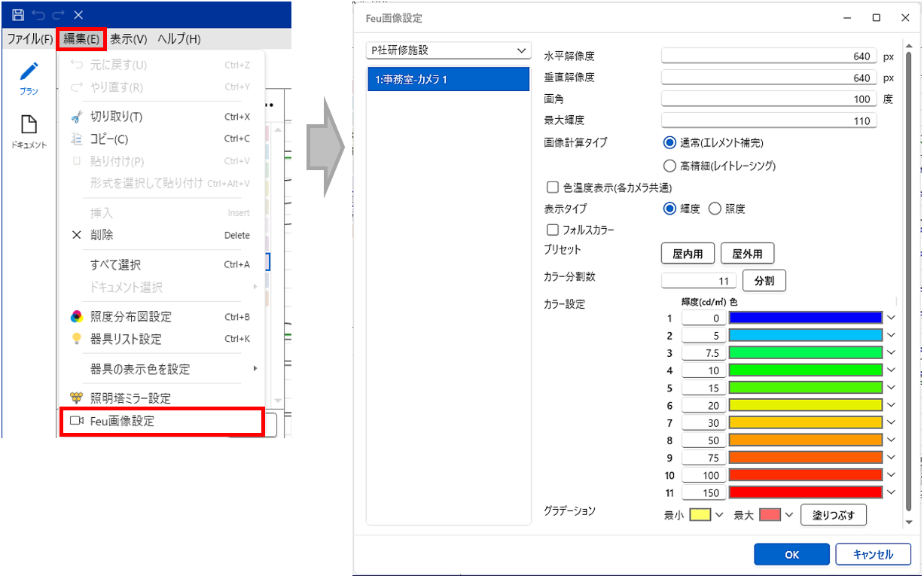The width and height of the screenshot is (924, 576).
Task: Click the light bulb 器具リスト設定 icon
Action: coord(76,340)
